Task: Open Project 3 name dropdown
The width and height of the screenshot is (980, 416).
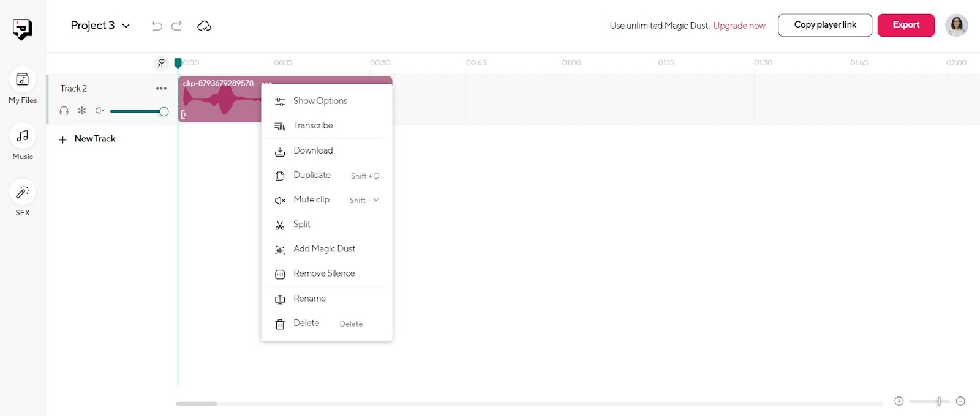Action: coord(100,26)
